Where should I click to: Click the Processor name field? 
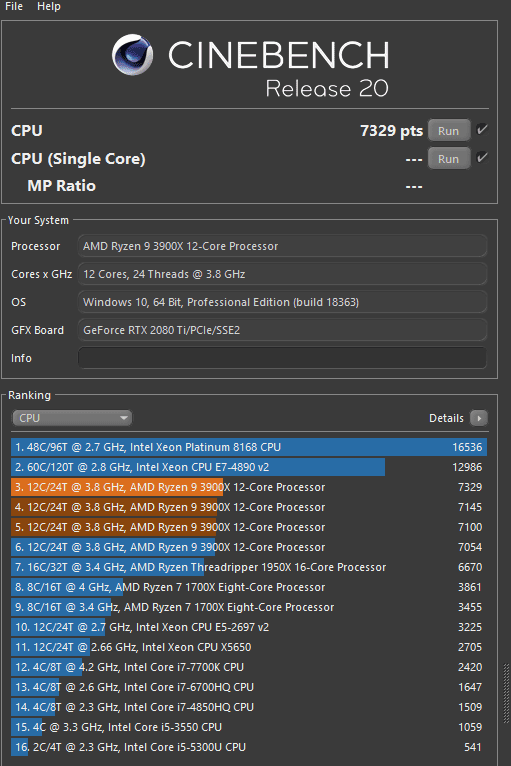tap(282, 246)
